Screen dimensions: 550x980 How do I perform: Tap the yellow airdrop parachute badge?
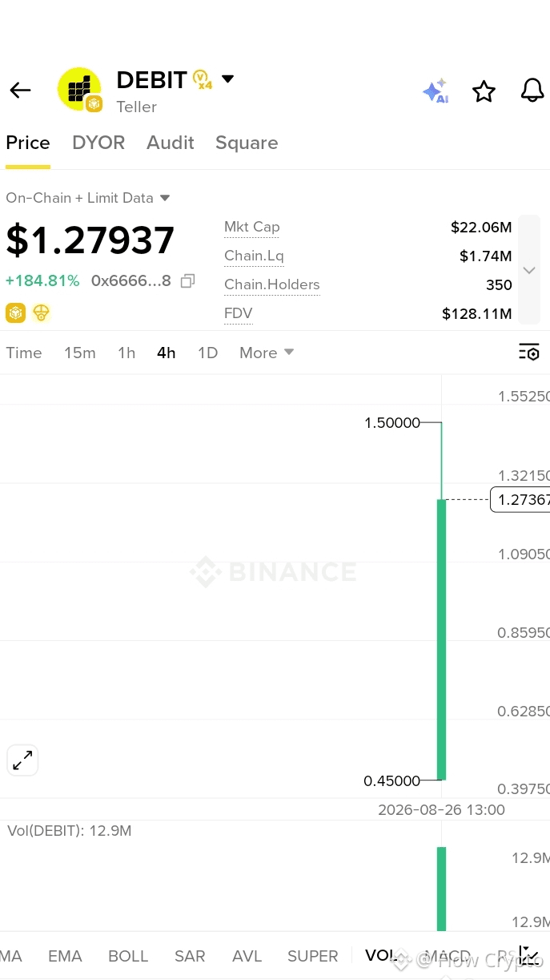42,313
